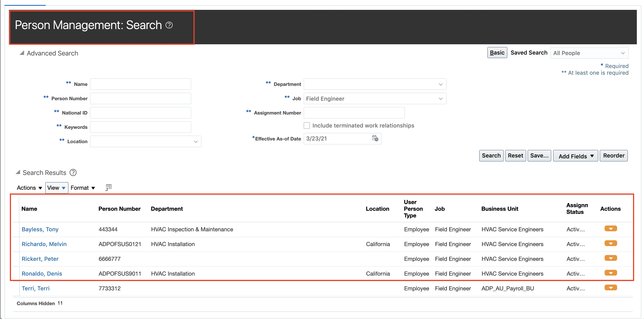644x319 pixels.
Task: Open Effective As-of Date calendar picker
Action: pos(375,138)
